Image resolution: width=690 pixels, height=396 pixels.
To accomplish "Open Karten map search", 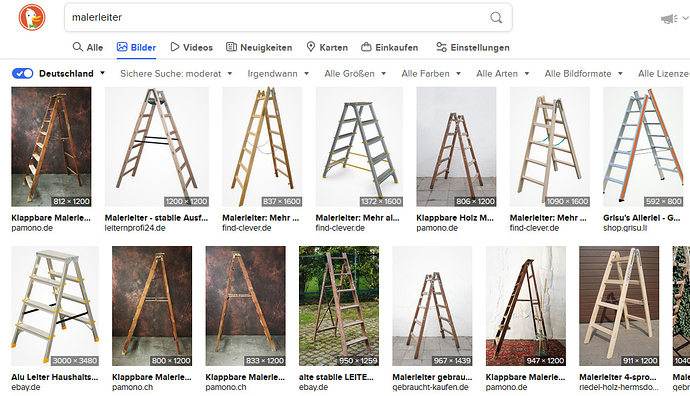I will click(x=327, y=48).
